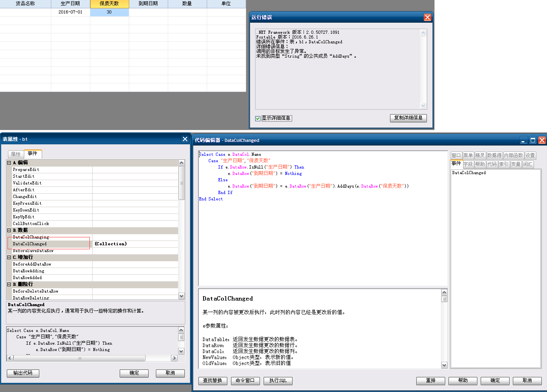The height and width of the screenshot is (392, 547).
Task: Click the 保质天数 column header
Action: tap(109, 4)
